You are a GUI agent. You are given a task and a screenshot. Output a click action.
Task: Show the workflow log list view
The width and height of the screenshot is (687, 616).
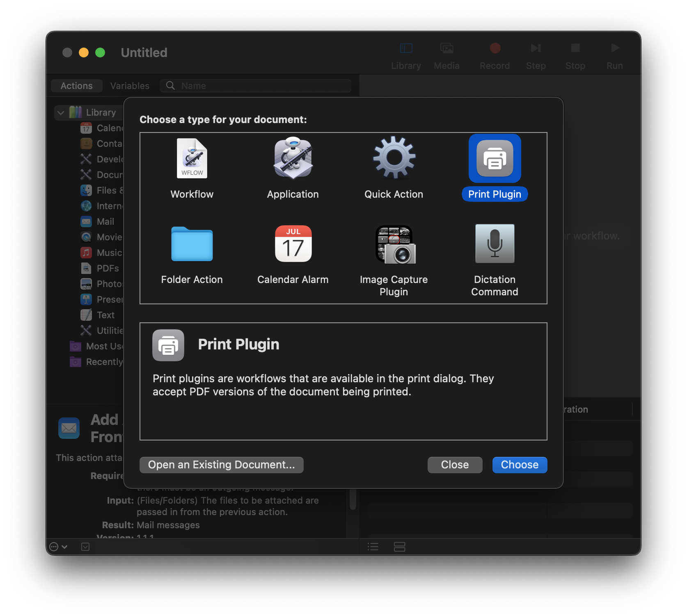click(373, 547)
